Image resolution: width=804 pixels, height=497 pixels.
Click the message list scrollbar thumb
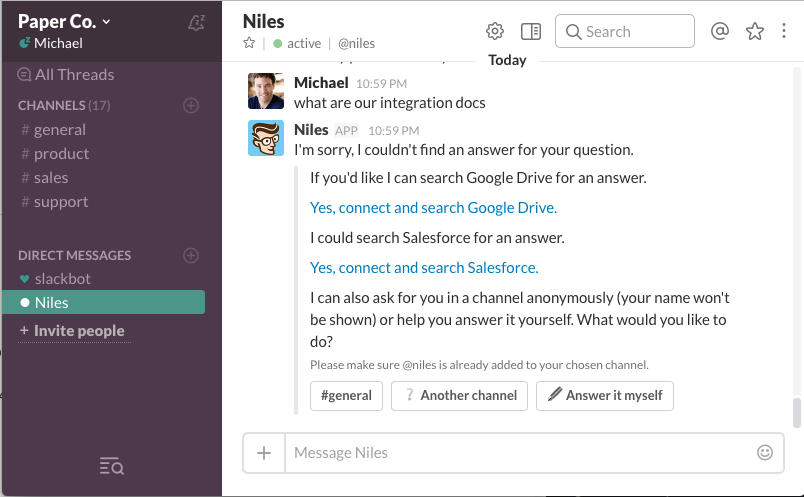[x=796, y=412]
